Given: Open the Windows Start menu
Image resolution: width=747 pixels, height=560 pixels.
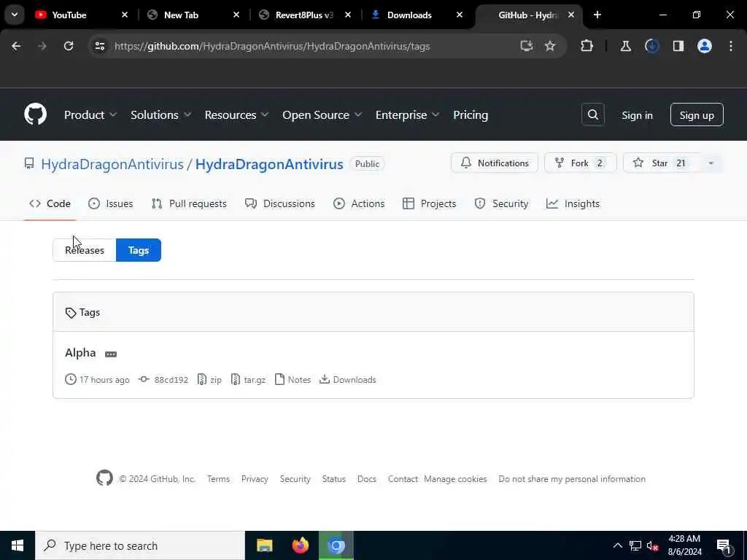Looking at the screenshot, I should click(18, 545).
